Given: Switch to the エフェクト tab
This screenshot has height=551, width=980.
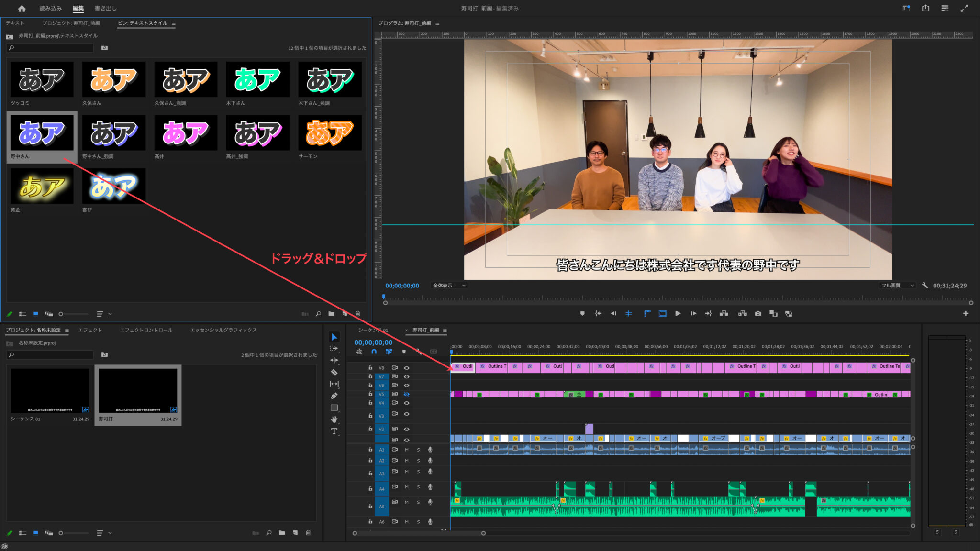Looking at the screenshot, I should [90, 330].
